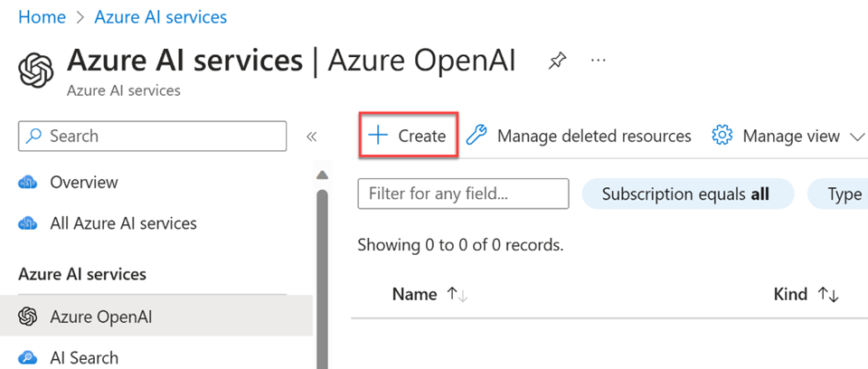Create a new Azure OpenAI resource
The image size is (868, 369).
click(409, 136)
